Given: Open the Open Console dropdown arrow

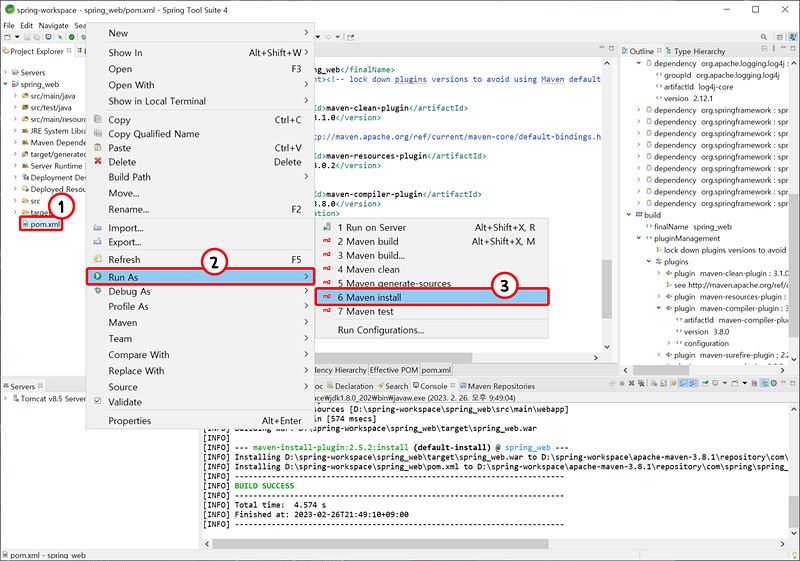Looking at the screenshot, I should pyautogui.click(x=744, y=383).
